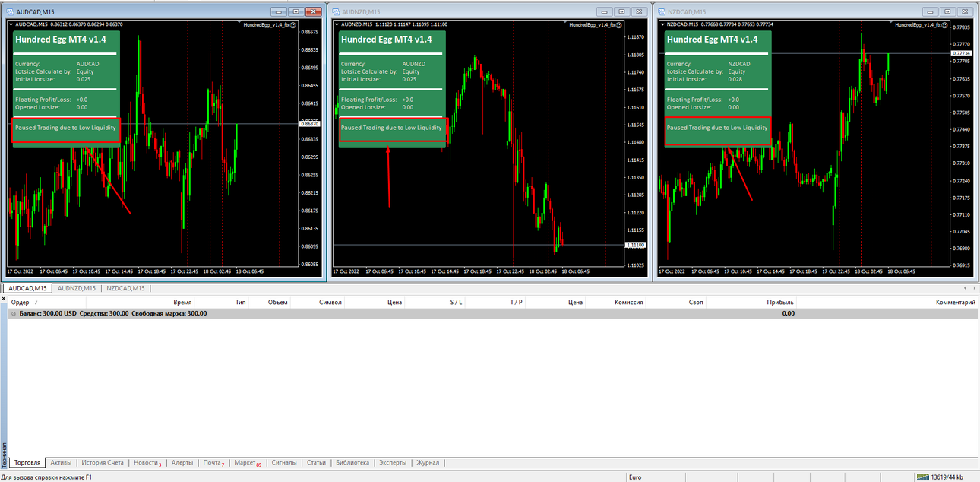Sort by the Своп column header
Screen dimensions: 980x482
click(676, 302)
